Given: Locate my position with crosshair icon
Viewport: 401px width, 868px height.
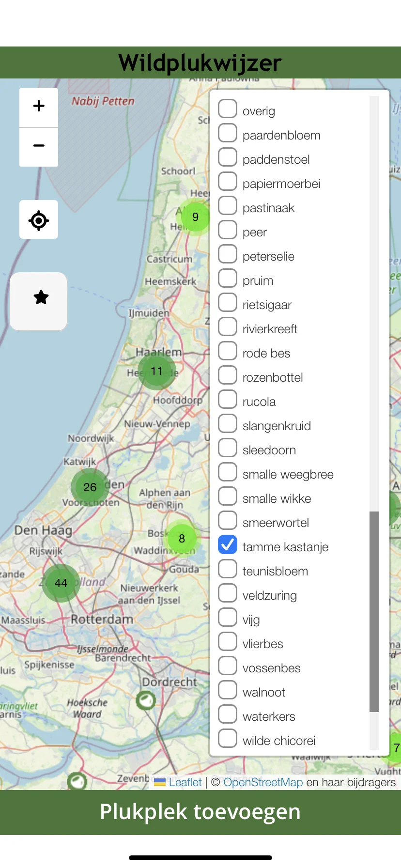Looking at the screenshot, I should click(39, 220).
